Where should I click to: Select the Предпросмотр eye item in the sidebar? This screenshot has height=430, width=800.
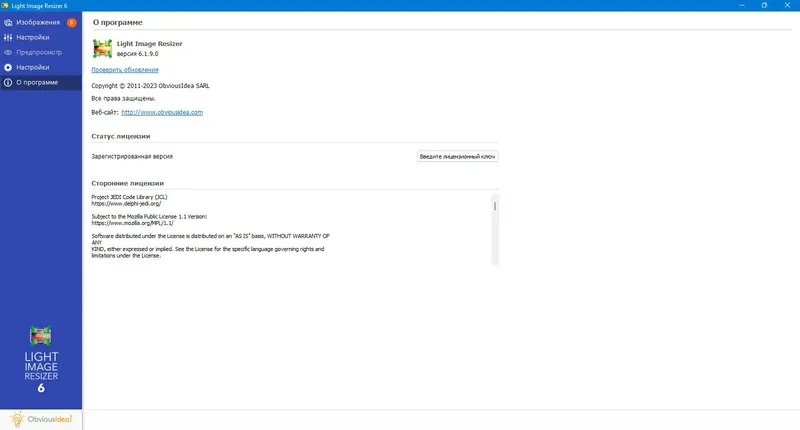tap(41, 53)
